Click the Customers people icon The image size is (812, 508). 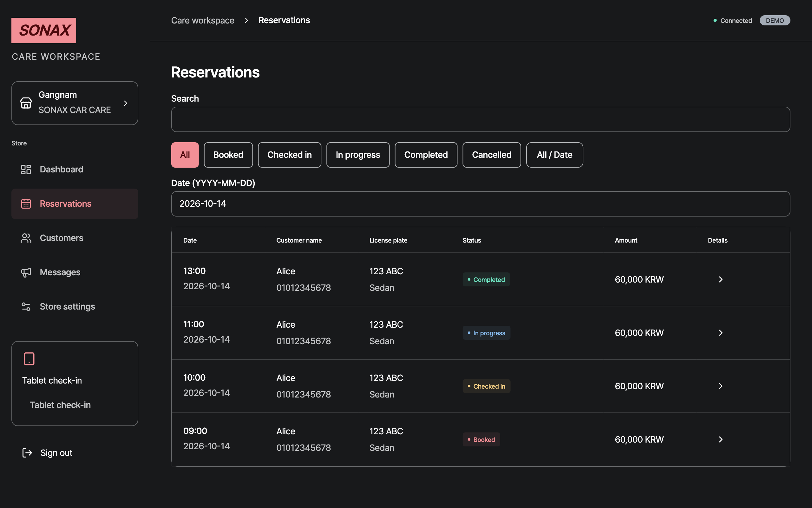coord(26,238)
